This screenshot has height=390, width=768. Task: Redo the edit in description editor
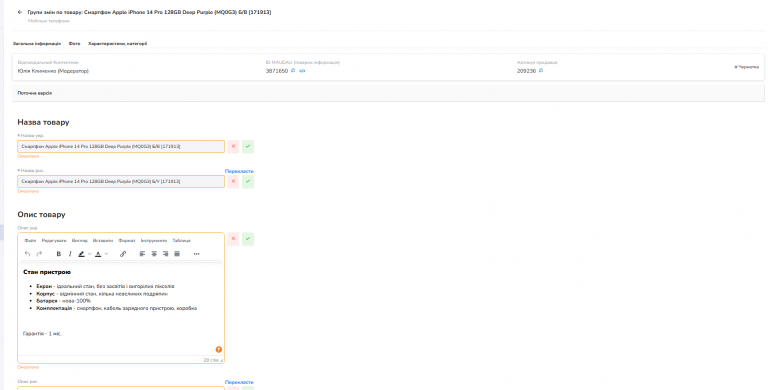click(x=39, y=254)
